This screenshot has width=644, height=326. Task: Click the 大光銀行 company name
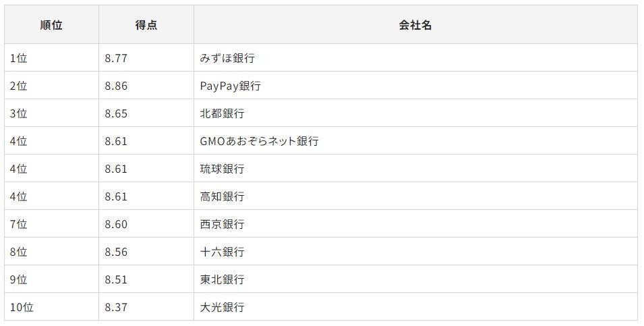[x=222, y=307]
